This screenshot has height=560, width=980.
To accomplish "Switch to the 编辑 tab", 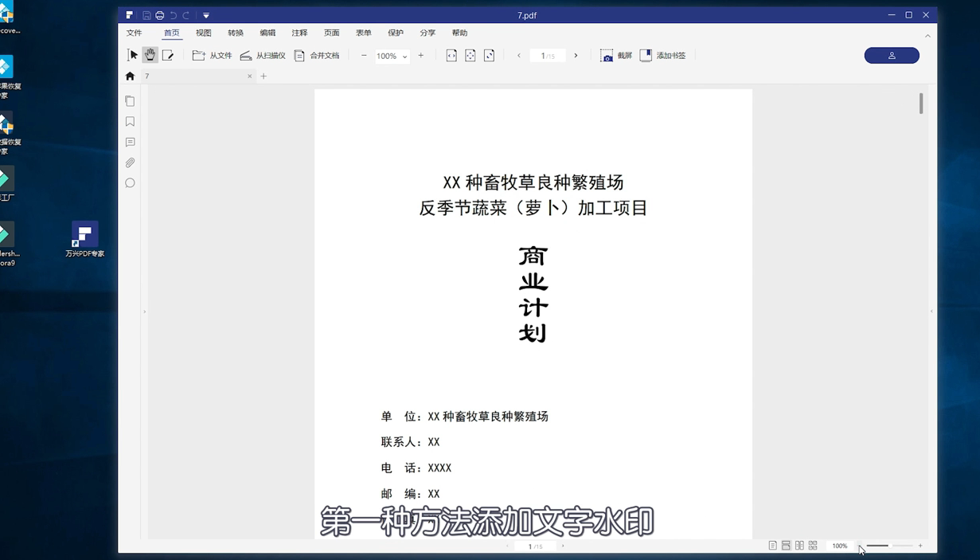I will click(x=267, y=33).
